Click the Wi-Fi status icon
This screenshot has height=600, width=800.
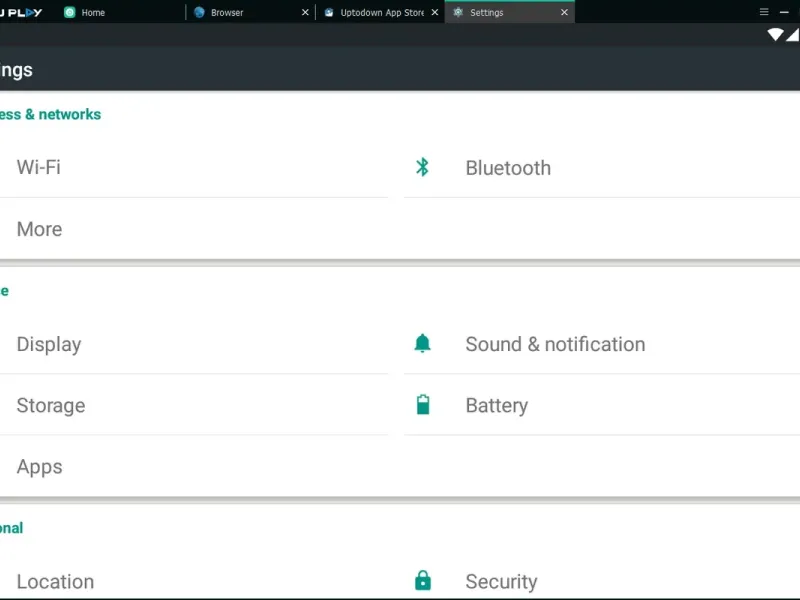[775, 35]
